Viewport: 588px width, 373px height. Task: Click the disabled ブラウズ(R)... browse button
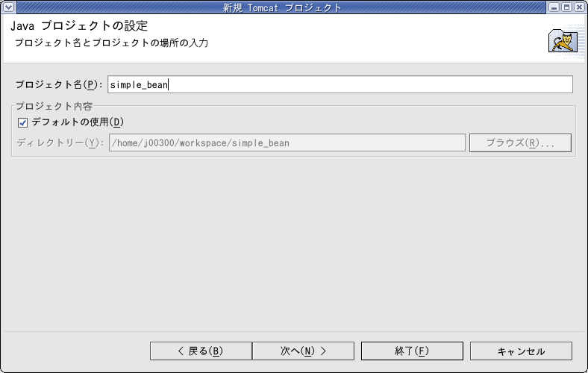(521, 142)
